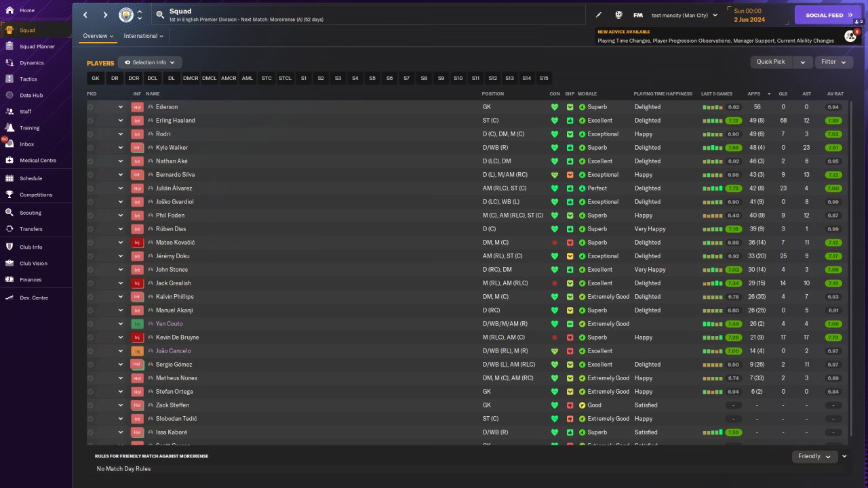This screenshot has height=488, width=868.
Task: Toggle the picked checkbox for Phil Foden
Action: point(91,216)
